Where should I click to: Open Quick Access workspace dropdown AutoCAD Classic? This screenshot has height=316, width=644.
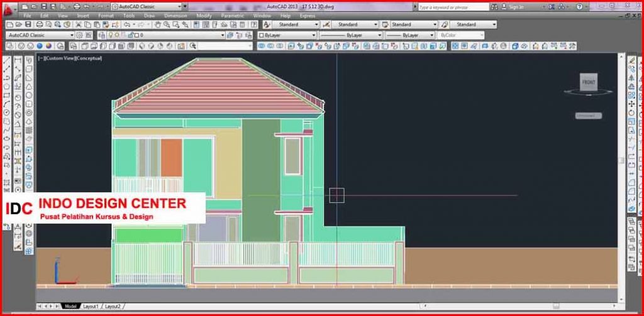[x=147, y=6]
